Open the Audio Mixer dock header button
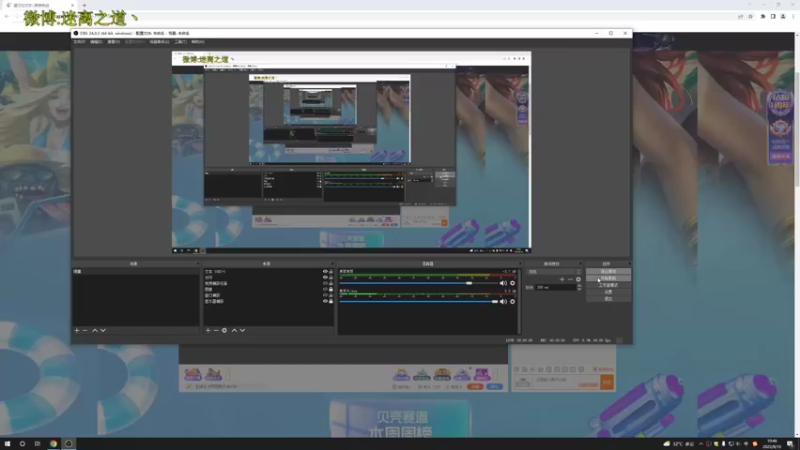Image resolution: width=800 pixels, height=450 pixels. [x=519, y=264]
